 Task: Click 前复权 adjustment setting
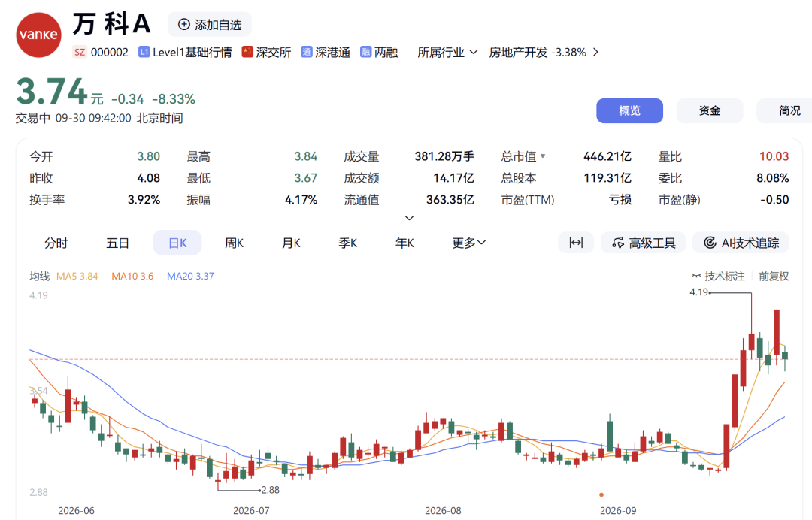point(774,277)
